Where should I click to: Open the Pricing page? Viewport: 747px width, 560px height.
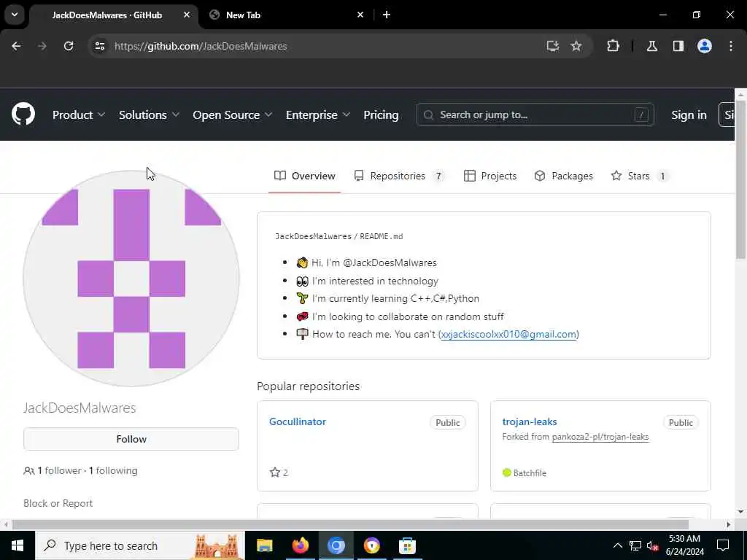click(x=381, y=114)
